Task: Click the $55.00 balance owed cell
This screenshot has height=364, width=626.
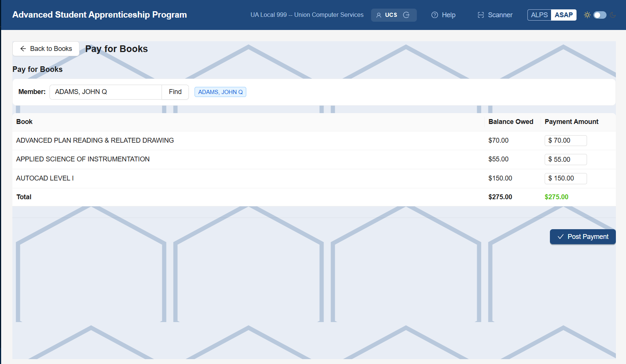Action: [498, 159]
